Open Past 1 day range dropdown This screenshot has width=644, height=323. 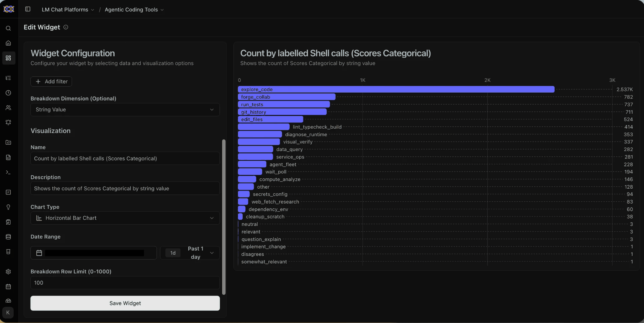[190, 253]
